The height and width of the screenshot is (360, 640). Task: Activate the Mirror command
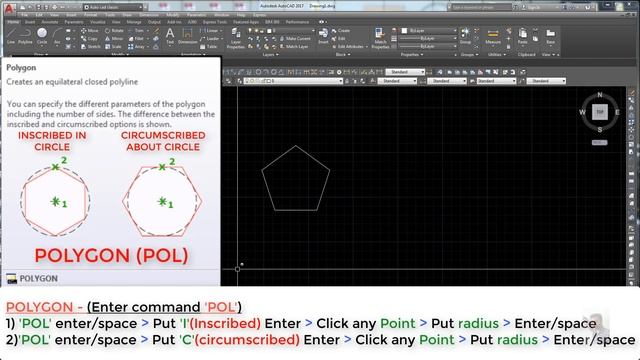(114, 39)
